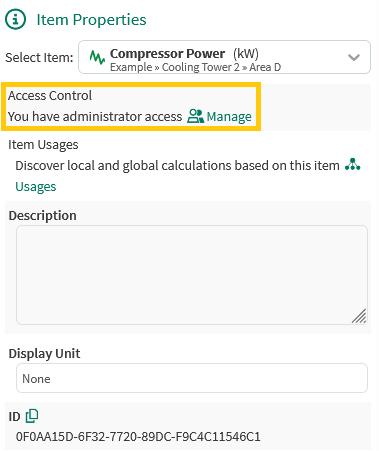The height and width of the screenshot is (451, 379).
Task: Open the Select Item dropdown chevron
Action: tap(354, 57)
